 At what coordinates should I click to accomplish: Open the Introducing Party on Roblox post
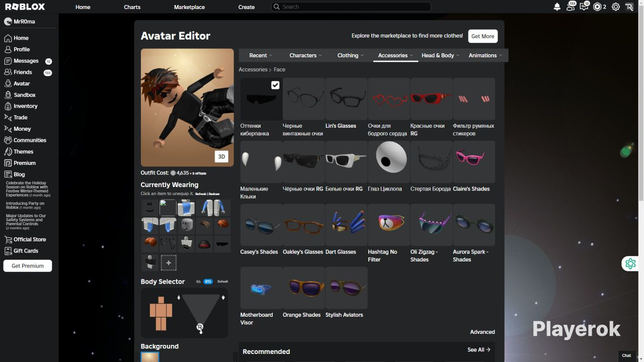point(25,205)
